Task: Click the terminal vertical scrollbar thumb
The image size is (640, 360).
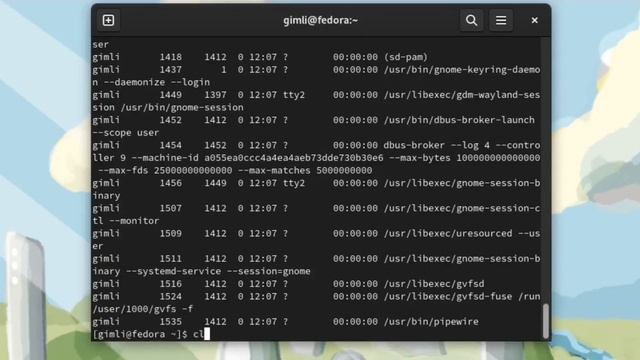Action: tap(546, 321)
